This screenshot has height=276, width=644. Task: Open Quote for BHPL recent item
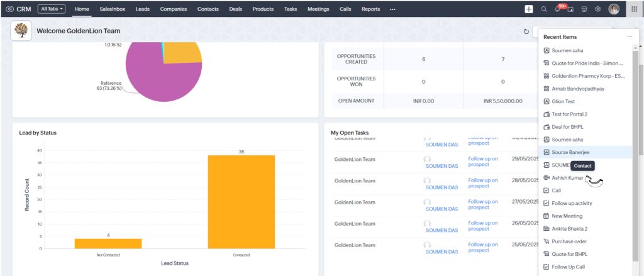(569, 254)
